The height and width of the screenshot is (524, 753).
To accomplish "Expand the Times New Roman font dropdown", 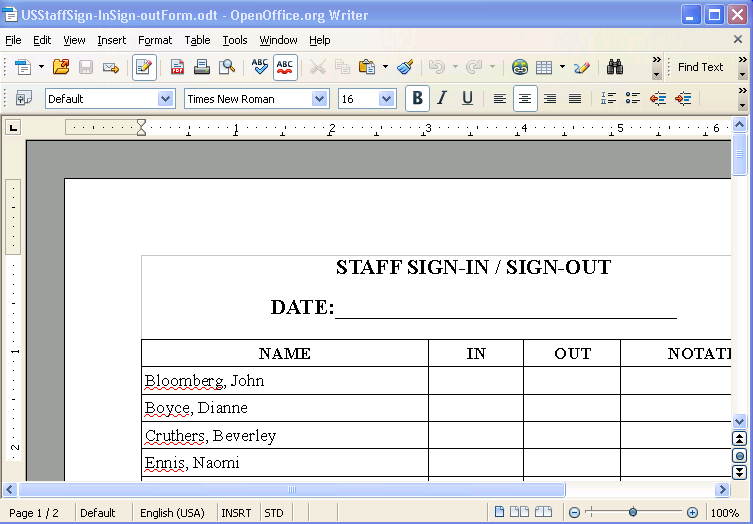I will pos(319,98).
